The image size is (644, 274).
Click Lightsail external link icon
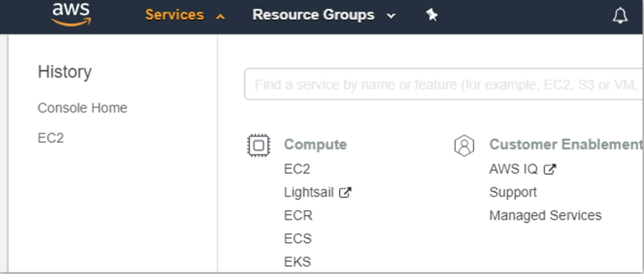coord(345,192)
